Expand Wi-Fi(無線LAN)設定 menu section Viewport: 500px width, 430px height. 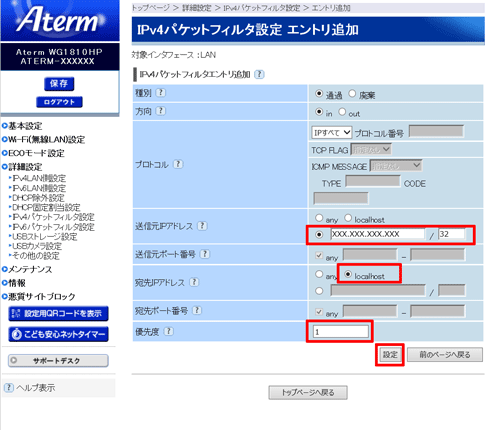pos(43,139)
